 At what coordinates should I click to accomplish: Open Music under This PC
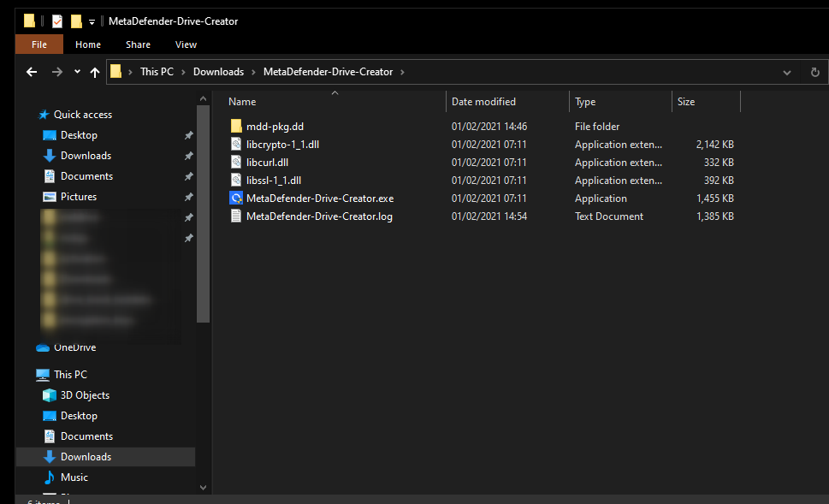(74, 477)
